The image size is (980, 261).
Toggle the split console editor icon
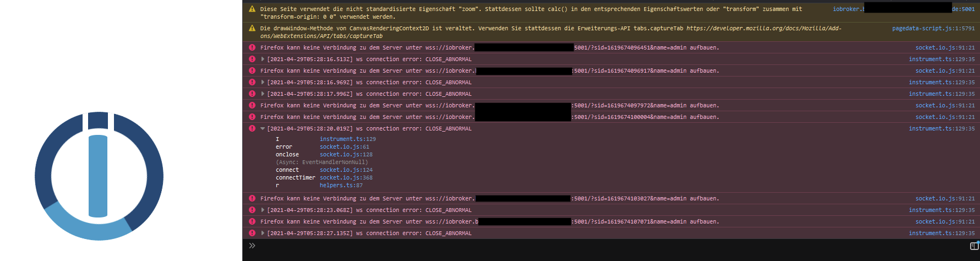click(x=974, y=246)
